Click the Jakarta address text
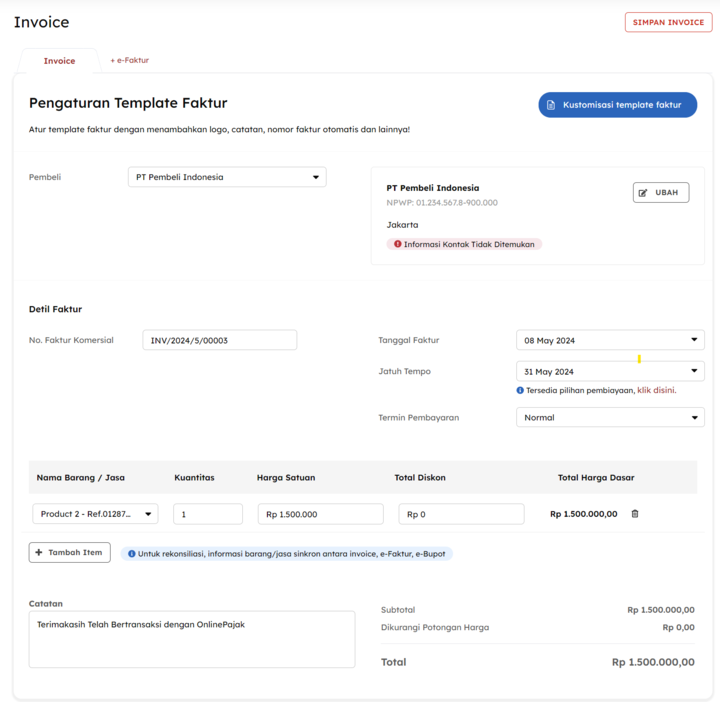This screenshot has height=702, width=720. (402, 225)
